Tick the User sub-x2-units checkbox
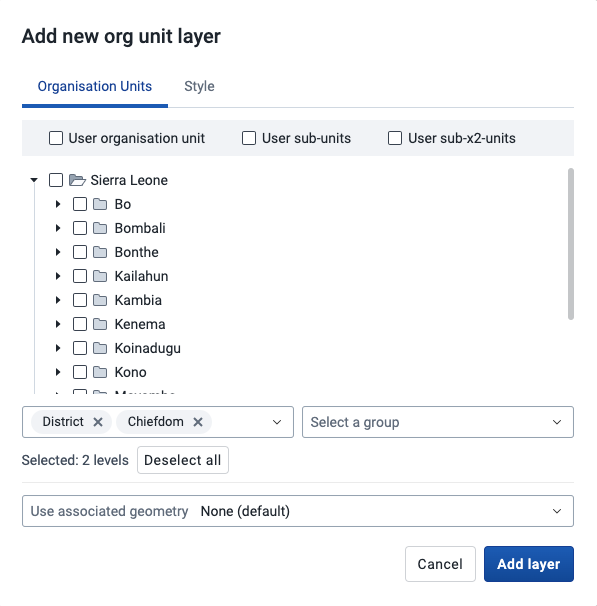 click(x=395, y=138)
